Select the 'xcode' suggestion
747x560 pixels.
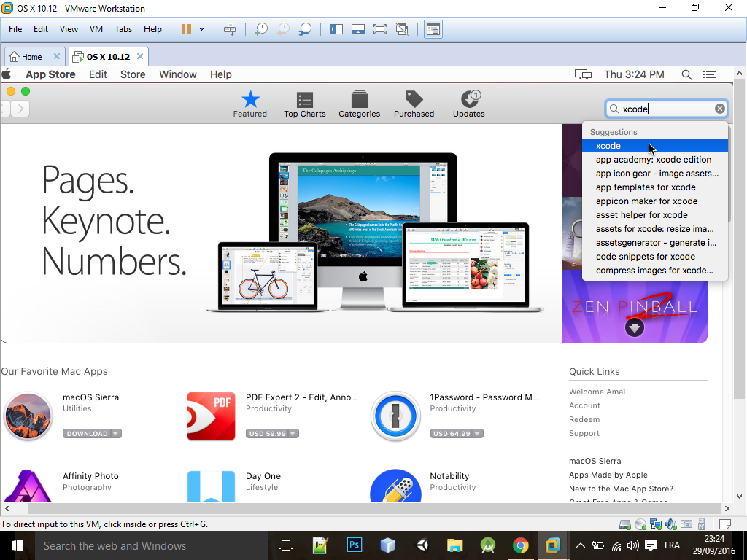[655, 146]
